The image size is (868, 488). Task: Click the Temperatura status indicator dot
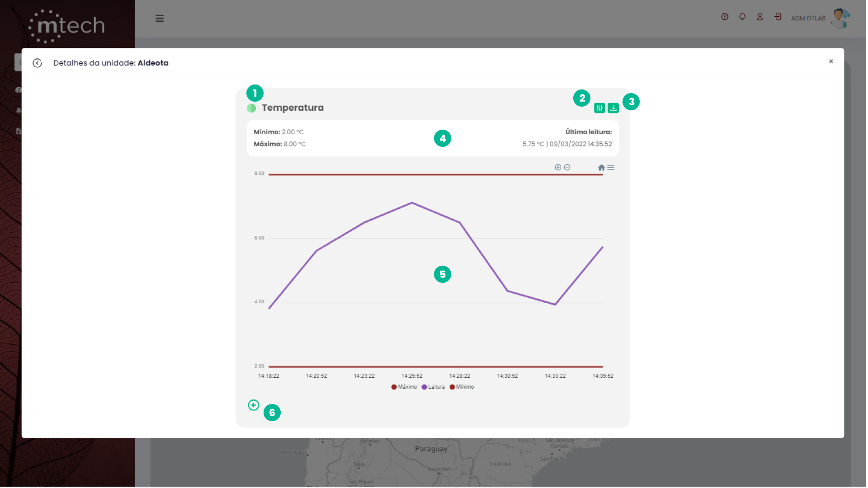(x=251, y=108)
